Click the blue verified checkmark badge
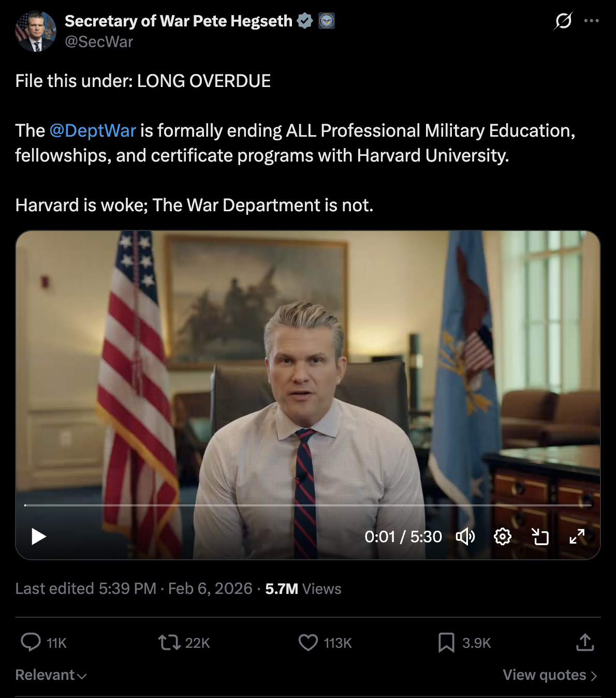This screenshot has height=698, width=616. click(x=305, y=21)
